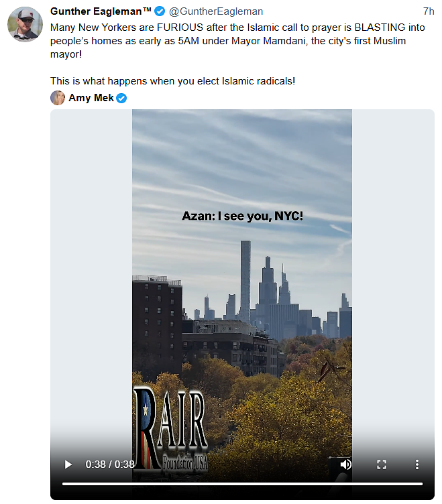Open the video's three-dot options menu
The image size is (442, 504).
pos(417,464)
